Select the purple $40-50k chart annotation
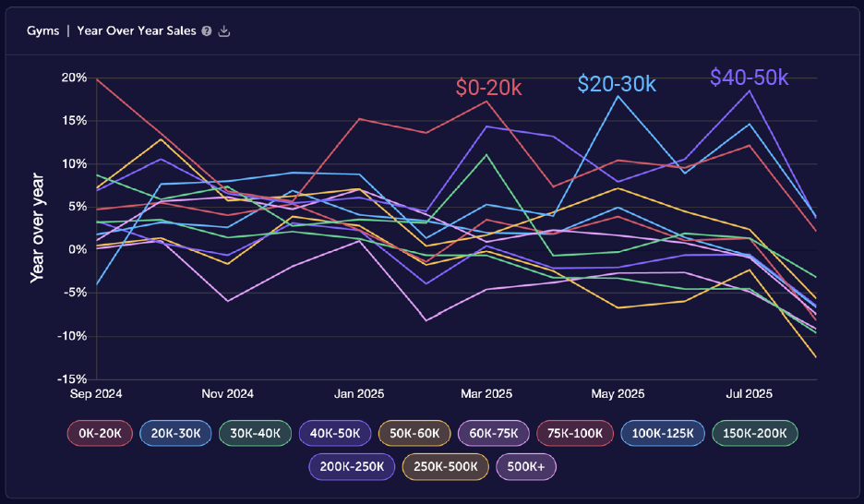This screenshot has width=864, height=504. pos(749,78)
